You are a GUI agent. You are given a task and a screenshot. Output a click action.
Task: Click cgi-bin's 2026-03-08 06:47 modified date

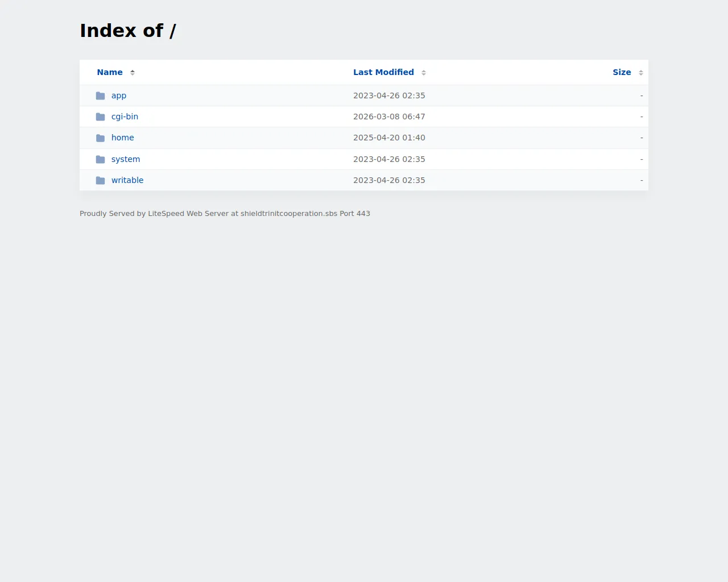[x=389, y=117]
